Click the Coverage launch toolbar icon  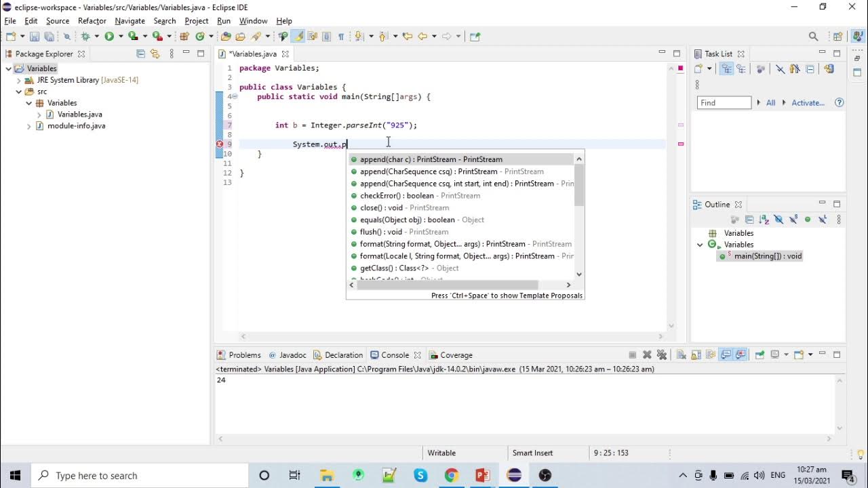pos(133,37)
